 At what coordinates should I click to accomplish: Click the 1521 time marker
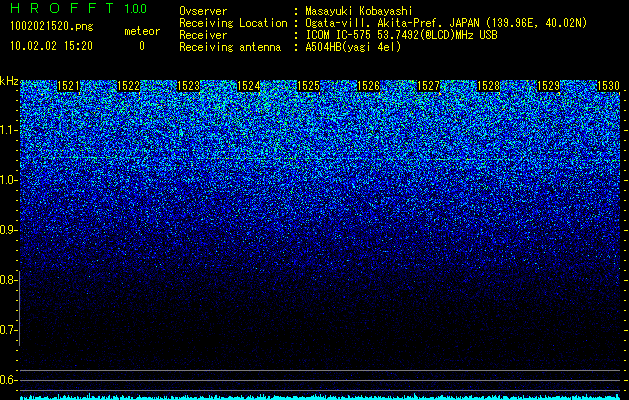(69, 86)
